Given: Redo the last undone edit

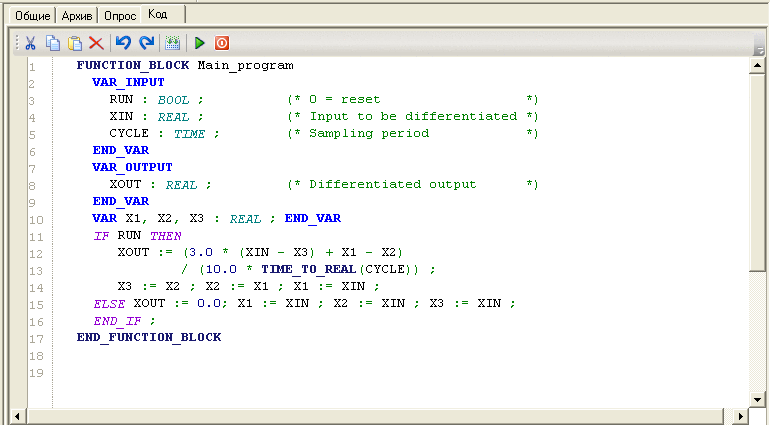Looking at the screenshot, I should tap(146, 43).
